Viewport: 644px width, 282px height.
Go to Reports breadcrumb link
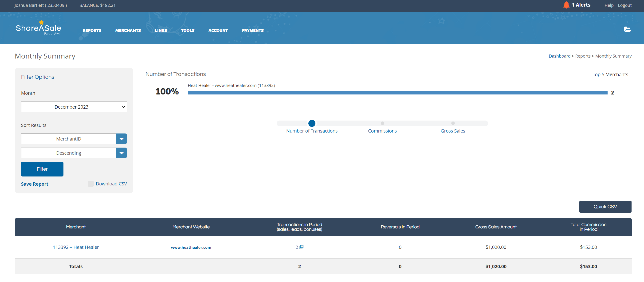[583, 56]
